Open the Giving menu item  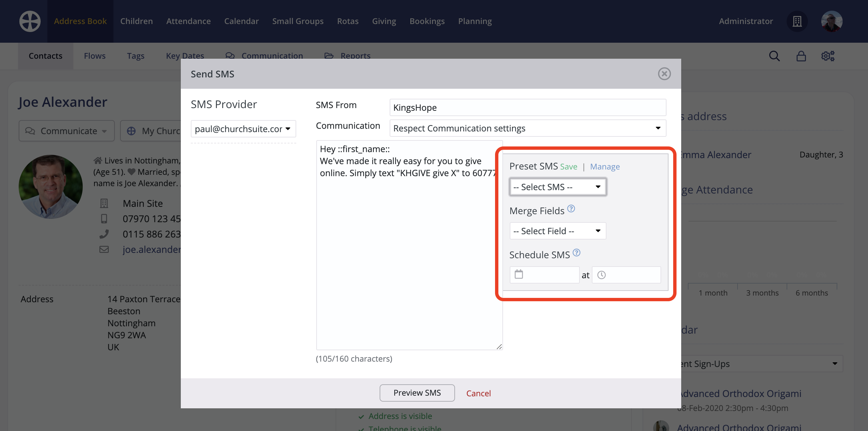(x=384, y=21)
